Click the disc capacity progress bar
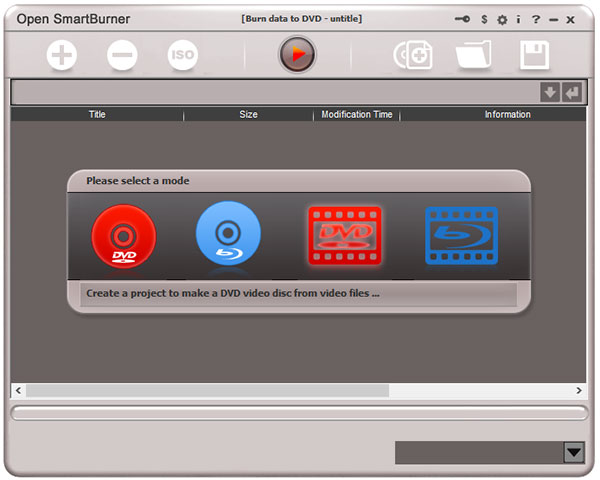600x480 pixels. tap(300, 413)
